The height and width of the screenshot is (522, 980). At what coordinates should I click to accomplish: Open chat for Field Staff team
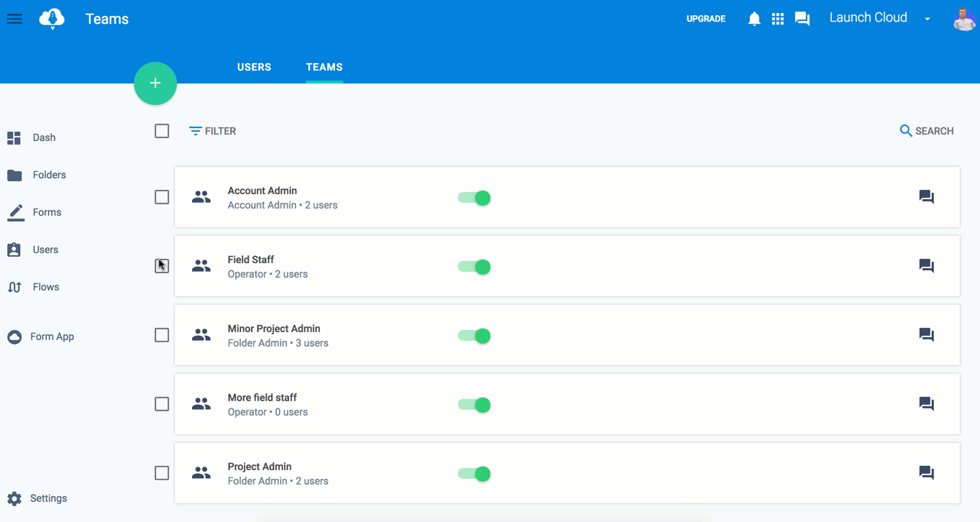(x=927, y=266)
